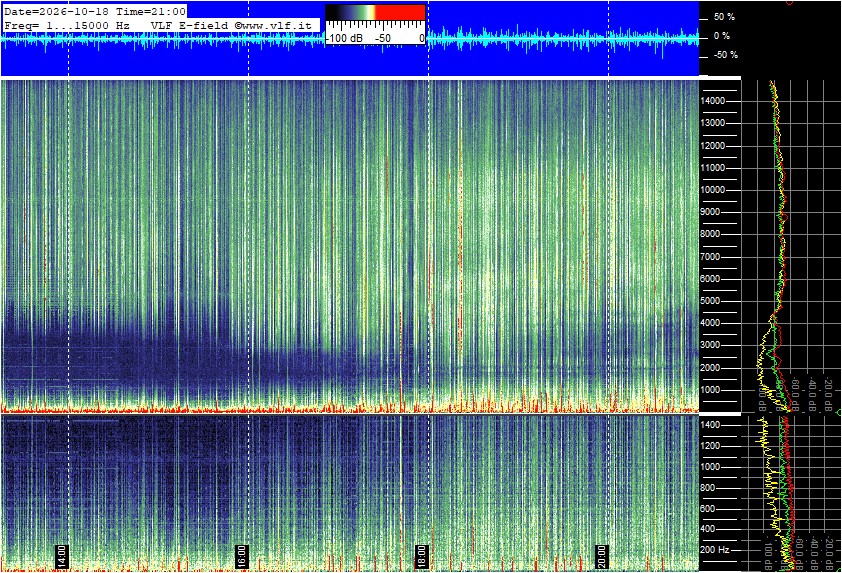Image resolution: width=842 pixels, height=573 pixels.
Task: Click the 0 % waveform amplitude label
Action: point(722,36)
